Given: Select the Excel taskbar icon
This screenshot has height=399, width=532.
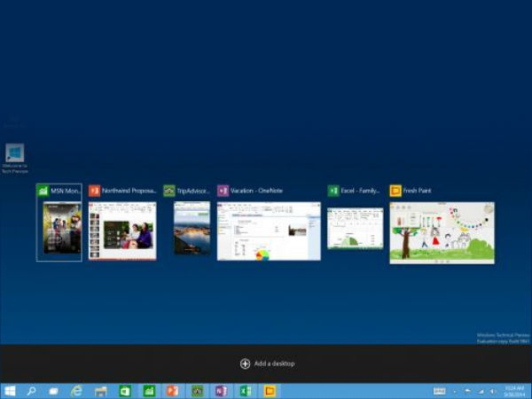Looking at the screenshot, I should [x=246, y=391].
